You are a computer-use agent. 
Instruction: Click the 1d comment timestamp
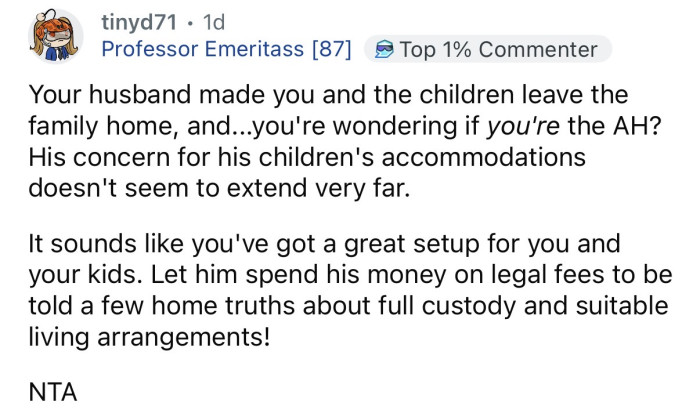coord(214,22)
